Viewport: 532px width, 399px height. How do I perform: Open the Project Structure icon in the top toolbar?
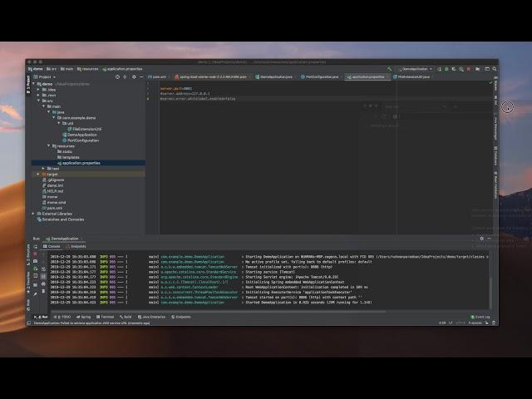tap(478, 69)
